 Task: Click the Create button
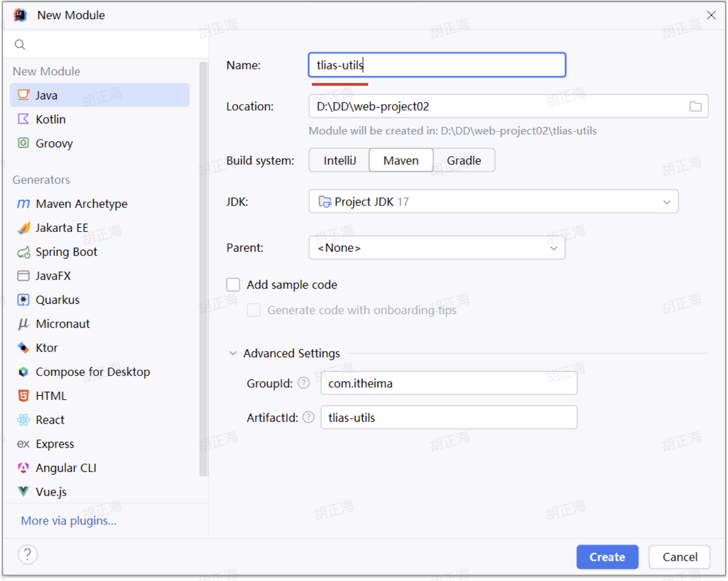[x=607, y=557]
